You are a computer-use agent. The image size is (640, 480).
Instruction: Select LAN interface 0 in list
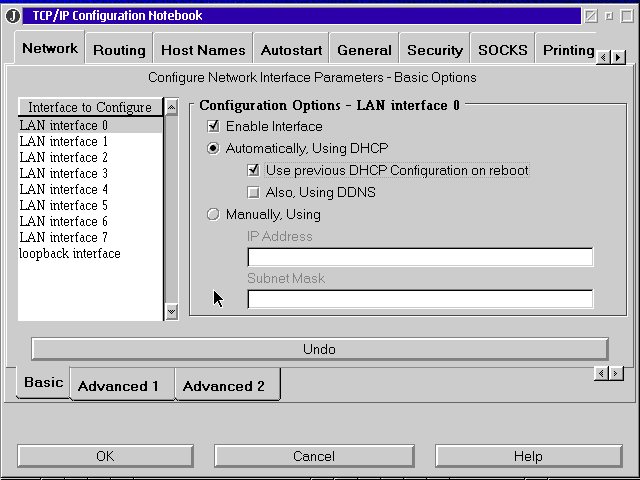point(90,125)
